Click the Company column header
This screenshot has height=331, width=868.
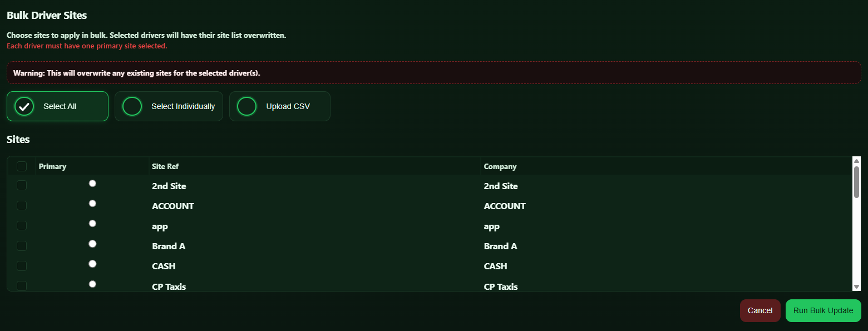(x=500, y=166)
